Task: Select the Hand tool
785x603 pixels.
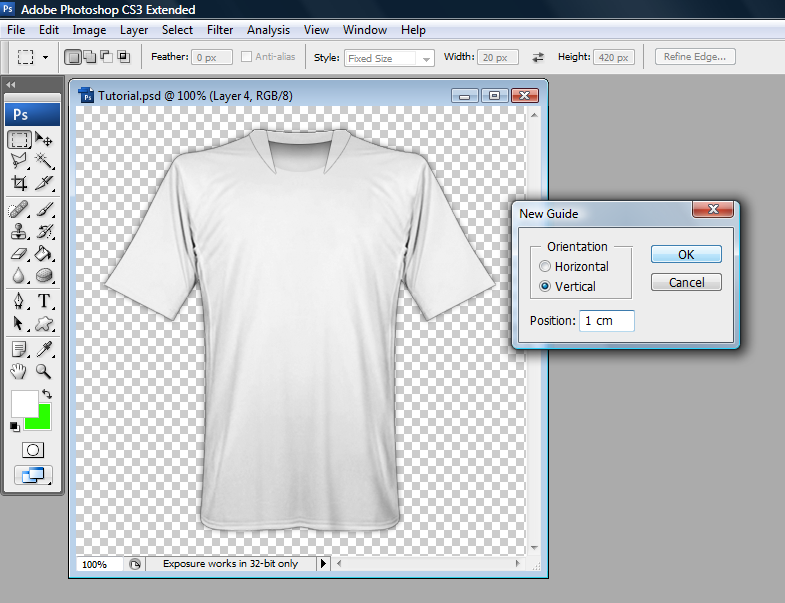Action: (19, 372)
